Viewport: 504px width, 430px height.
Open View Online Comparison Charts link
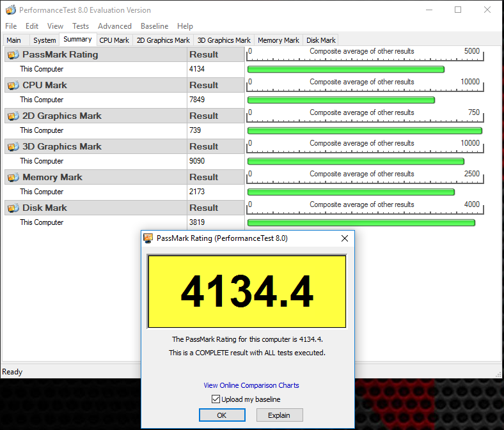click(251, 385)
